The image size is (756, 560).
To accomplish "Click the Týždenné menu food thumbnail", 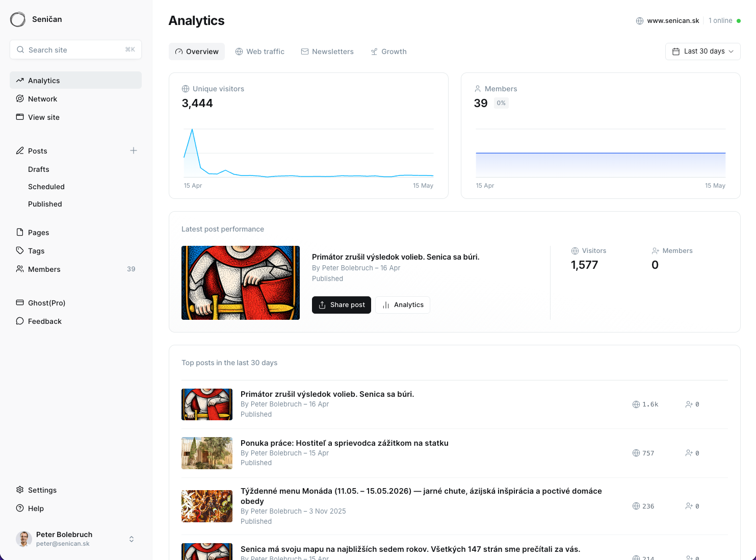I will point(207,506).
